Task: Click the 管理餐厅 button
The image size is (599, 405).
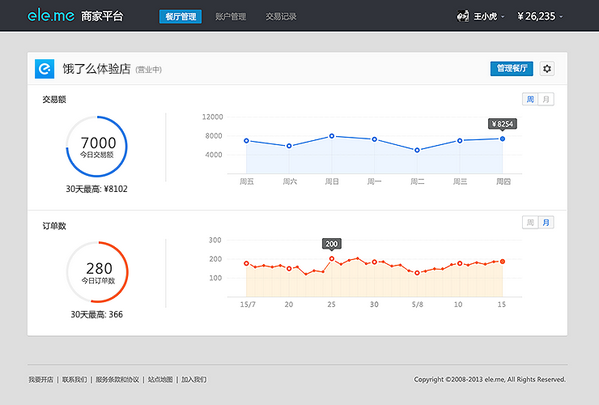Action: coord(512,69)
